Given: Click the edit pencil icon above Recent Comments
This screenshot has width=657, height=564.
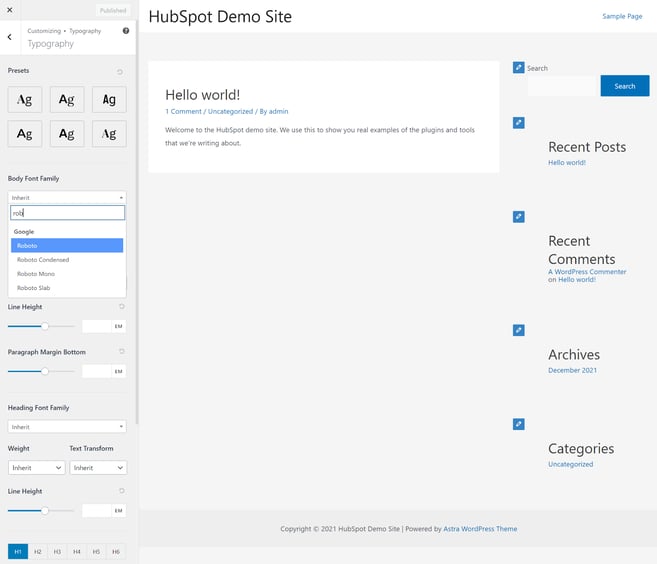Looking at the screenshot, I should click(x=518, y=217).
